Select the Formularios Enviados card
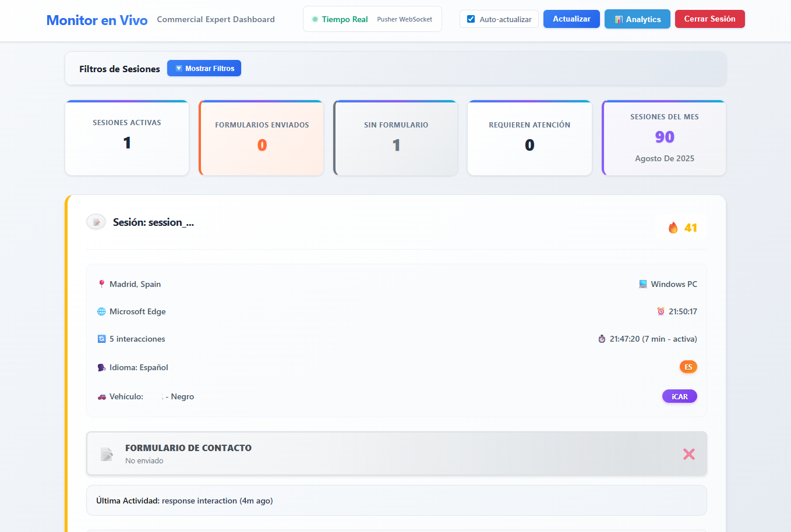Viewport: 791px width, 532px height. [x=262, y=137]
